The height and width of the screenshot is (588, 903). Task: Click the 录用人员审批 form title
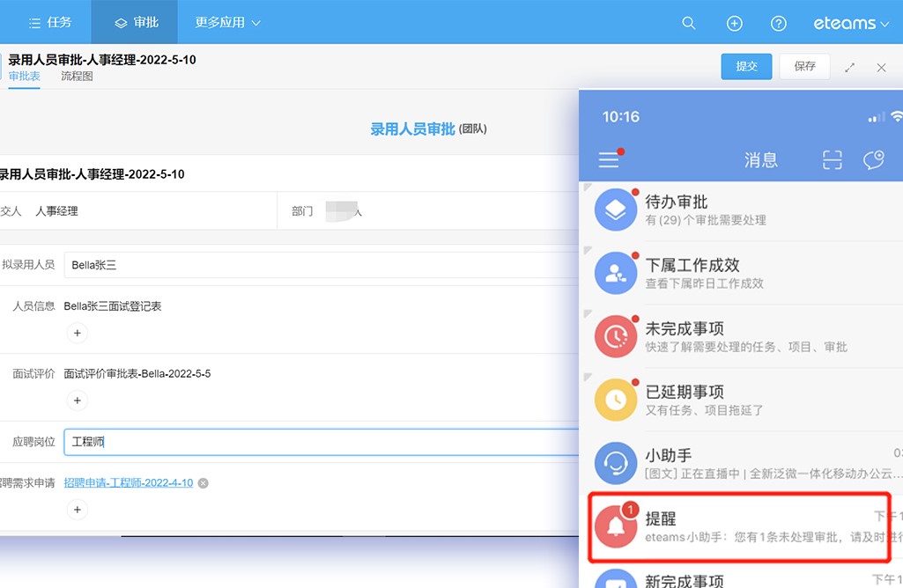click(x=412, y=129)
